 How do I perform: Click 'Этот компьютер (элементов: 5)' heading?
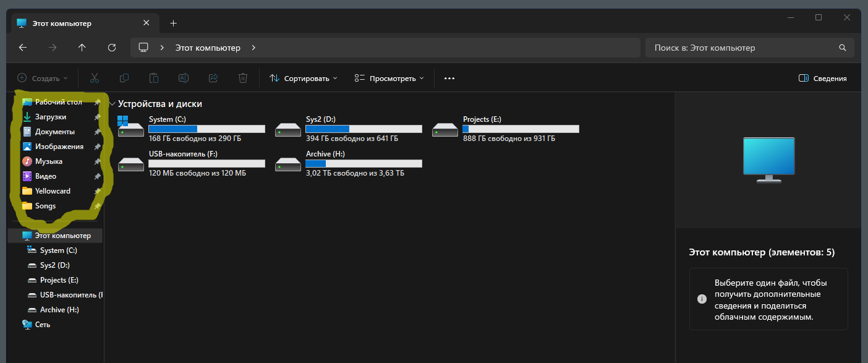pyautogui.click(x=762, y=252)
